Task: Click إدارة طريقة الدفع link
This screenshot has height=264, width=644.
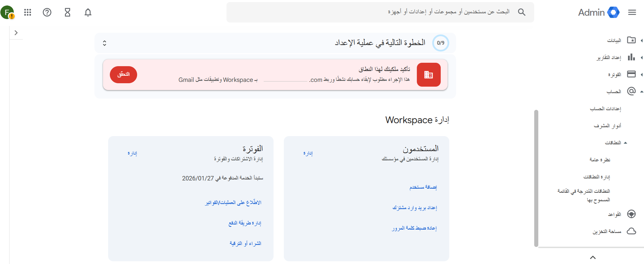Action: tap(245, 223)
